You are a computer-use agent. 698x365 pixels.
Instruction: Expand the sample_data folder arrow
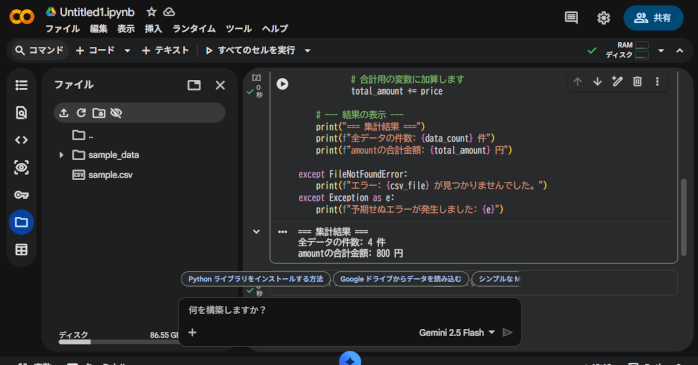click(61, 155)
